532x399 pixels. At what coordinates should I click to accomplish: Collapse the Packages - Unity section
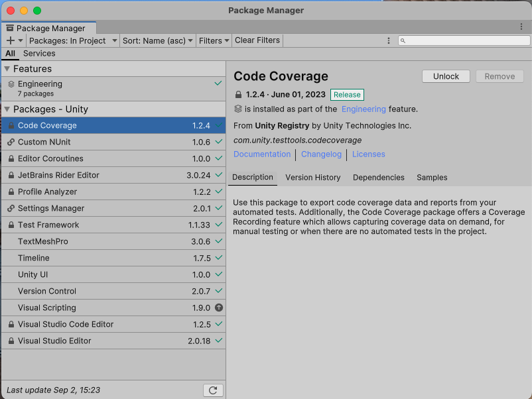point(7,109)
